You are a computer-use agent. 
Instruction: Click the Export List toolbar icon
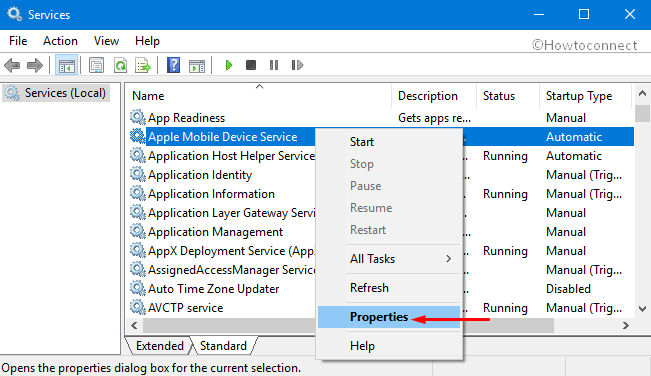tap(143, 65)
